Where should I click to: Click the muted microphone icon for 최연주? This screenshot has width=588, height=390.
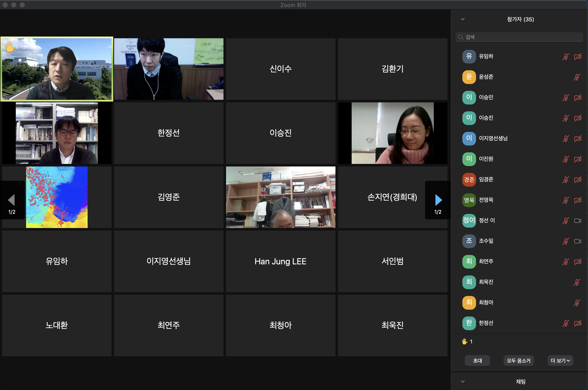[x=566, y=262]
